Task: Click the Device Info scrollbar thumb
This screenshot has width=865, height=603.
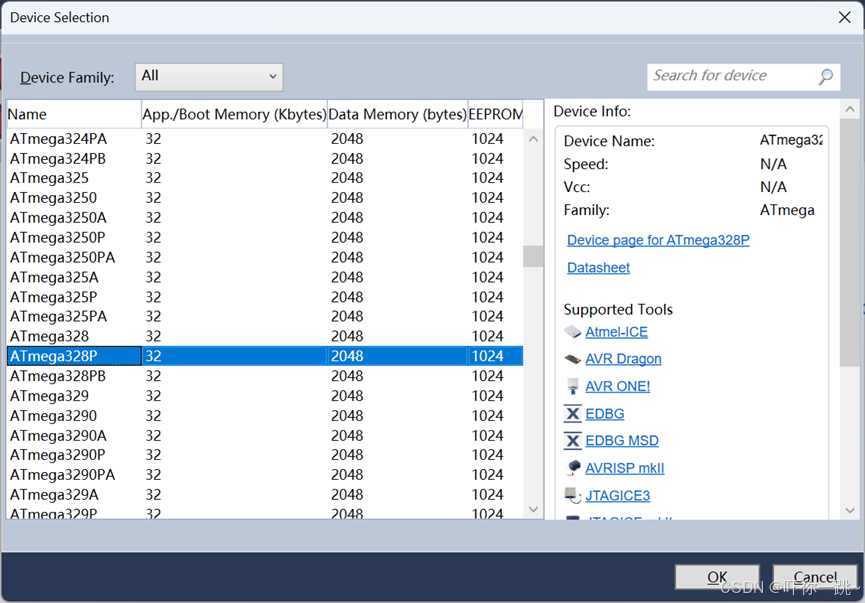Action: [850, 242]
